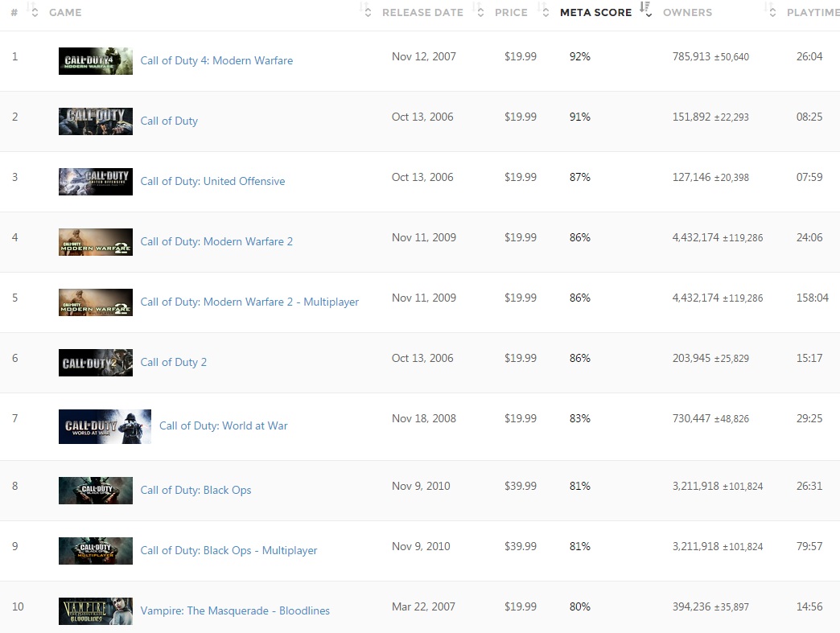
Task: Go to Modern Warfare 2 - Multiplayer page
Action: click(249, 302)
